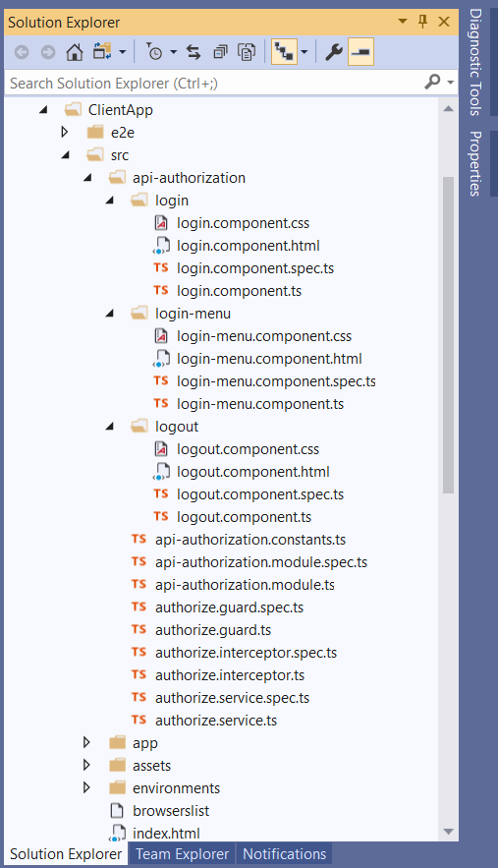Switch to the Team Explorer tab

coord(182,854)
